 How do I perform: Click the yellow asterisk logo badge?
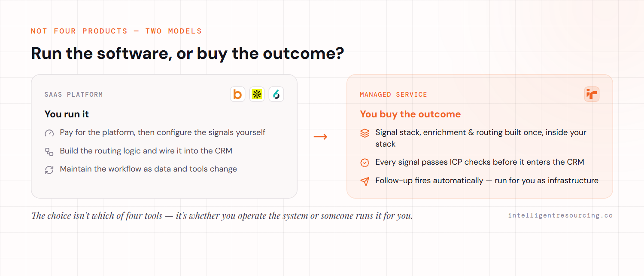point(257,94)
